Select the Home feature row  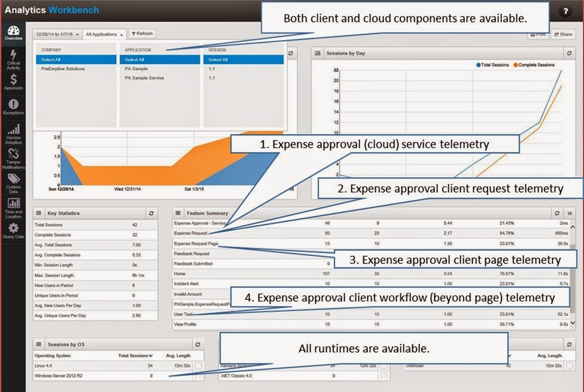372,274
